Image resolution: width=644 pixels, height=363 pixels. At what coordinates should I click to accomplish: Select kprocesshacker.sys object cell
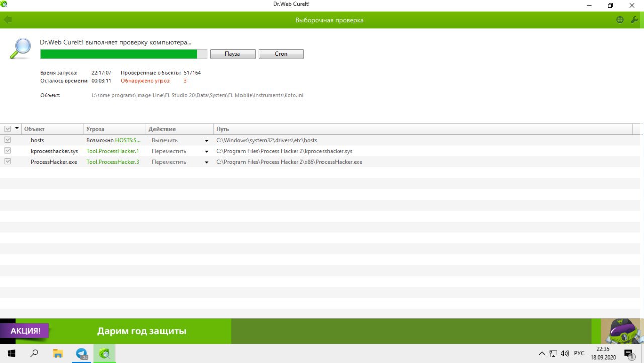click(x=54, y=151)
